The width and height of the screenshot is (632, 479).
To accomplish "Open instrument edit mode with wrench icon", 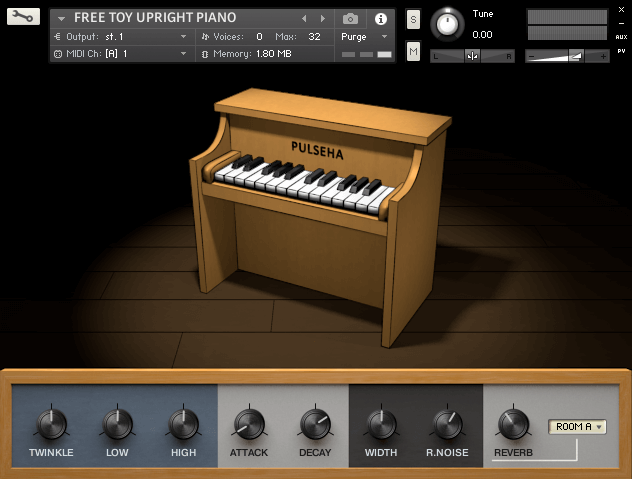I will point(23,17).
